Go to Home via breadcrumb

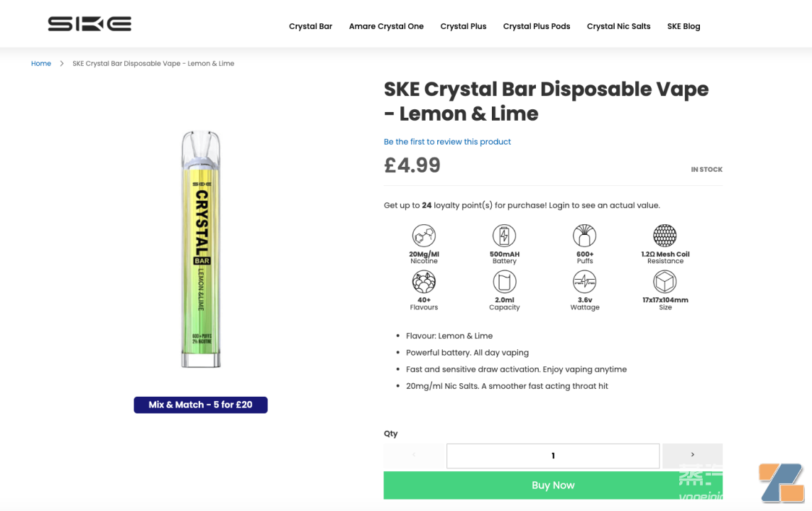(41, 63)
